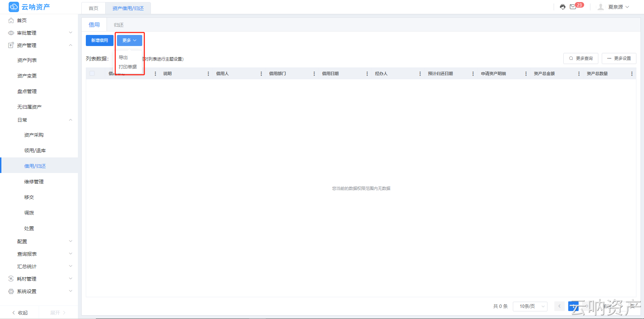
Task: Click the 系统设置 gear icon
Action: pos(11,291)
